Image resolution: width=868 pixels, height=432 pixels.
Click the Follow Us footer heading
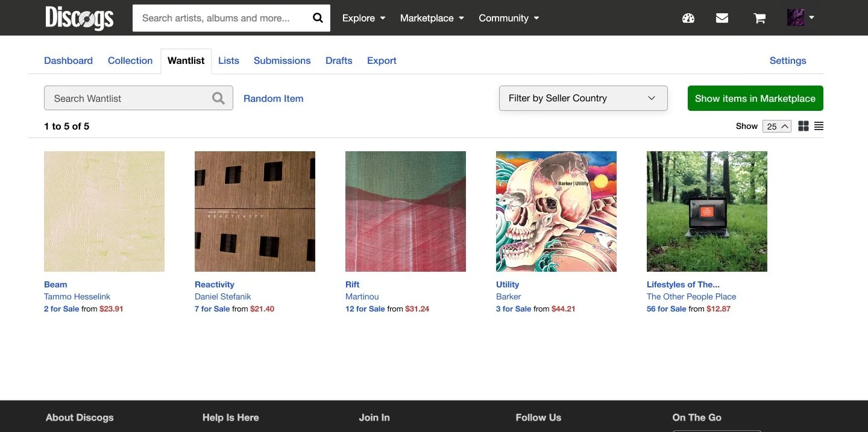(538, 418)
